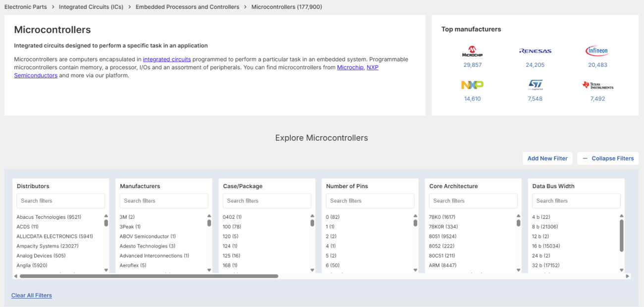Image resolution: width=644 pixels, height=307 pixels.
Task: Click Core Architecture list scroll-down arrow
Action: pyautogui.click(x=518, y=270)
